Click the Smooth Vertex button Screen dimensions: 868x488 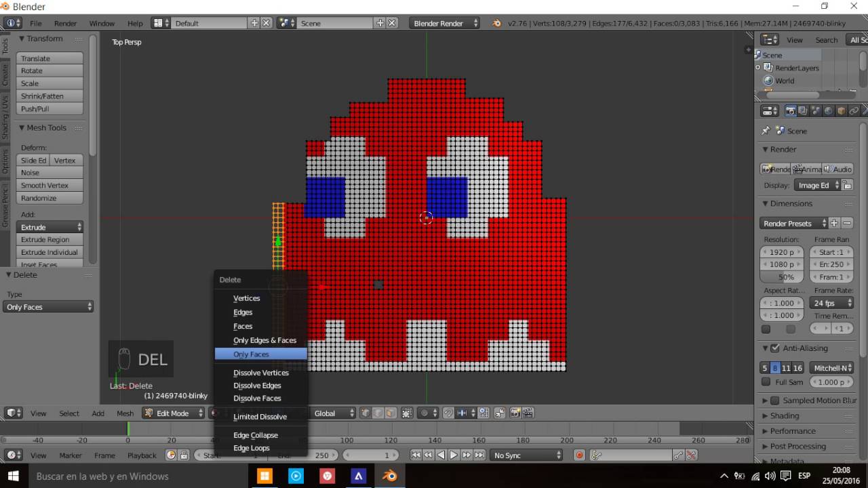[x=50, y=185]
